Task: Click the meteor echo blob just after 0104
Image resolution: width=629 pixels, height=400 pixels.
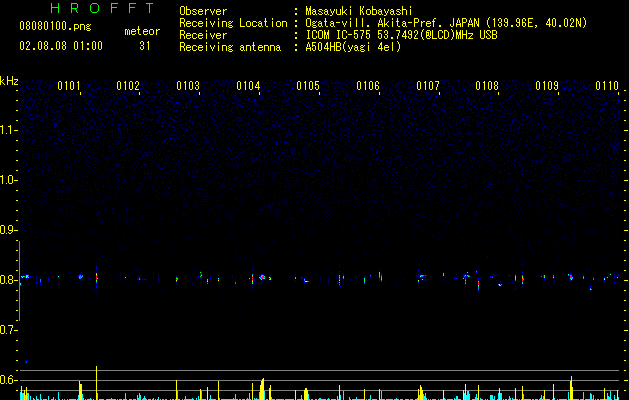Action: [x=262, y=277]
